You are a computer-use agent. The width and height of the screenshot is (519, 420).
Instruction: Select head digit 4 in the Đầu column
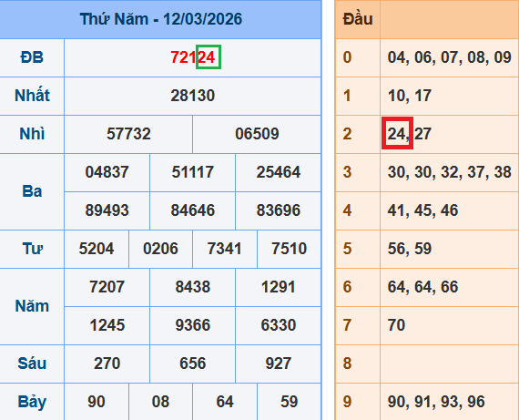(347, 210)
